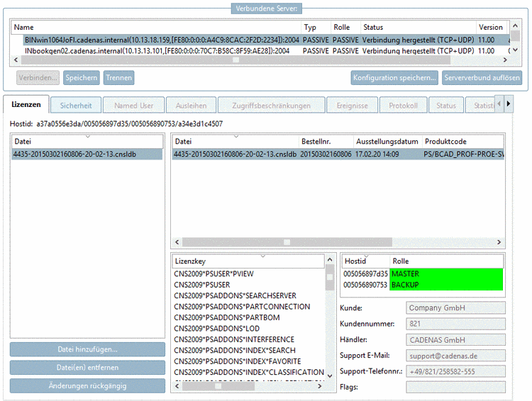Image resolution: width=532 pixels, height=401 pixels.
Task: Click server list scroll-down arrow
Action: pyautogui.click(x=515, y=50)
